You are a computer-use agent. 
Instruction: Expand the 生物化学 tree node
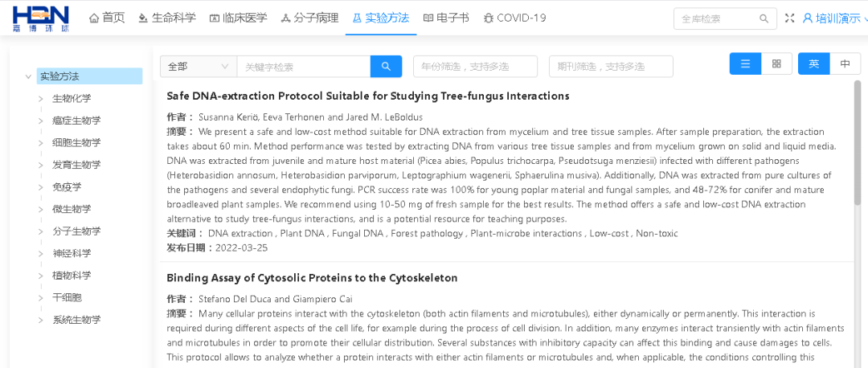pyautogui.click(x=41, y=99)
